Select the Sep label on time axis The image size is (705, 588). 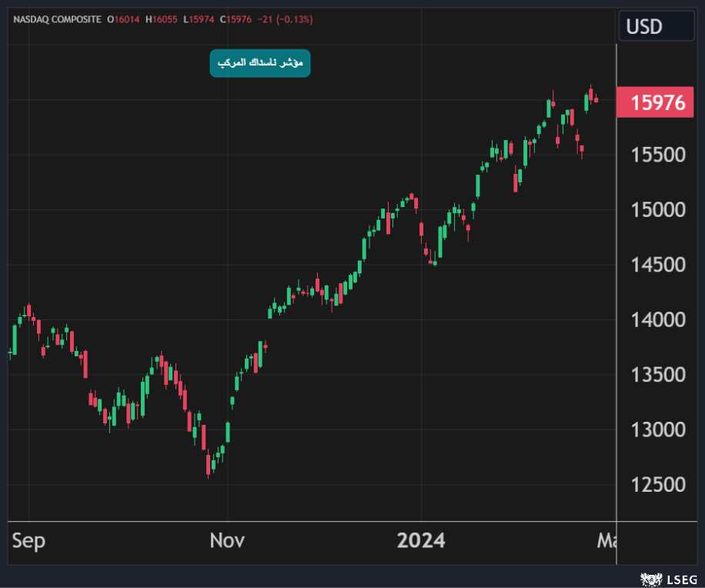(28, 541)
